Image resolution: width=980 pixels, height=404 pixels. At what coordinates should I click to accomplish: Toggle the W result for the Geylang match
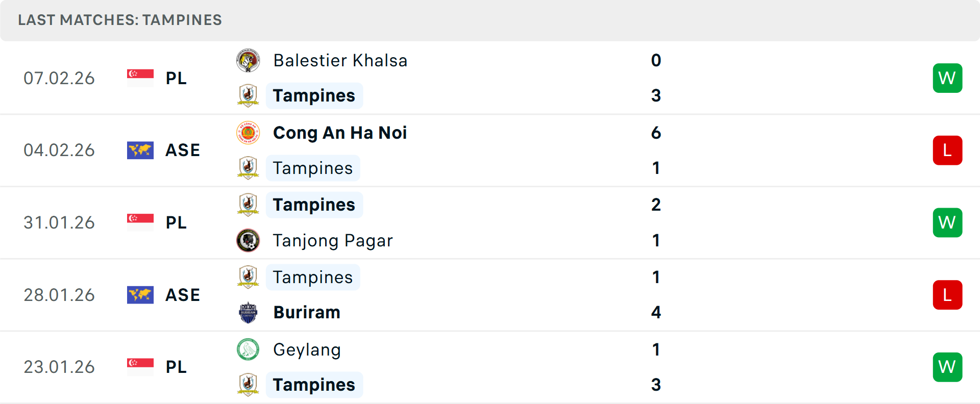[x=947, y=367]
